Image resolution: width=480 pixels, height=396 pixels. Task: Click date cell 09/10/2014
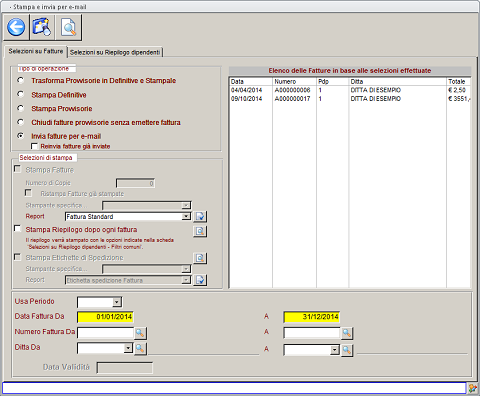(x=246, y=99)
